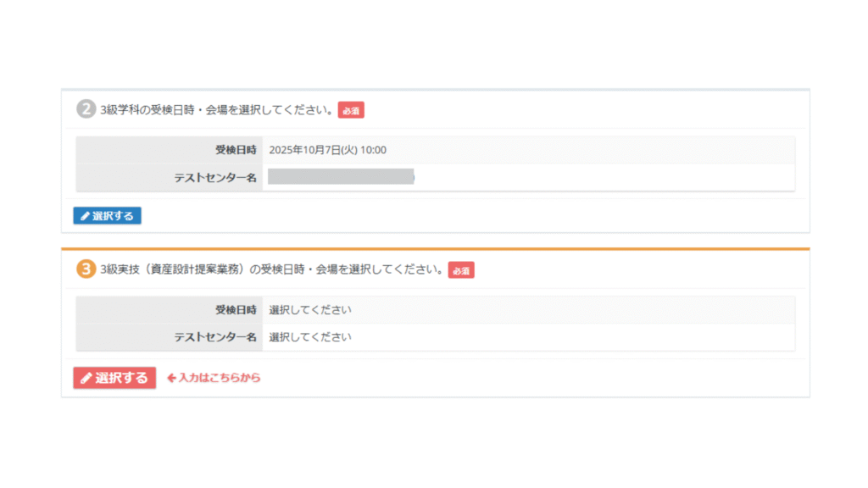Click the 必須 badge for 3級実技

(461, 270)
